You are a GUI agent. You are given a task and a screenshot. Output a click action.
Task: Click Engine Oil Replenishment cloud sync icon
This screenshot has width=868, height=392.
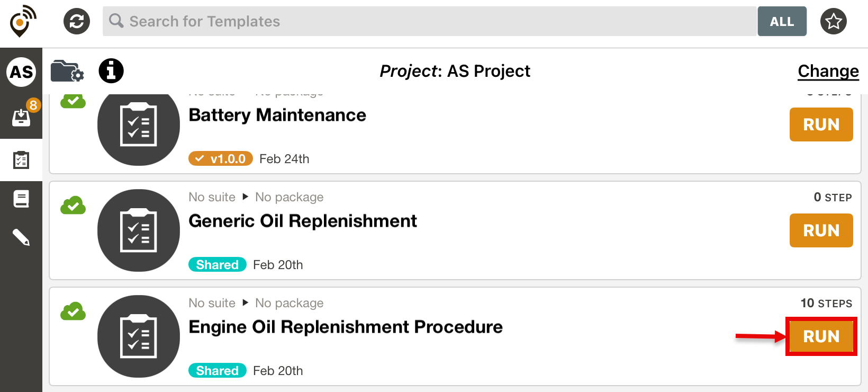(73, 311)
